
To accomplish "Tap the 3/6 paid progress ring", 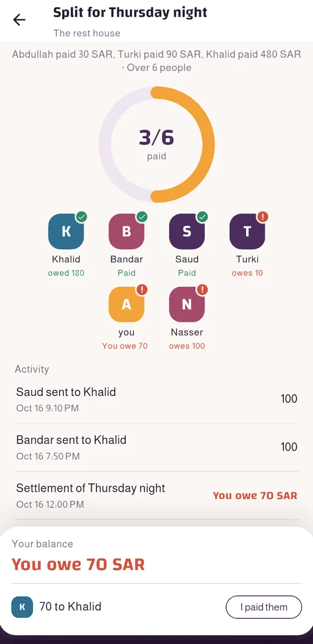I will coord(156,145).
